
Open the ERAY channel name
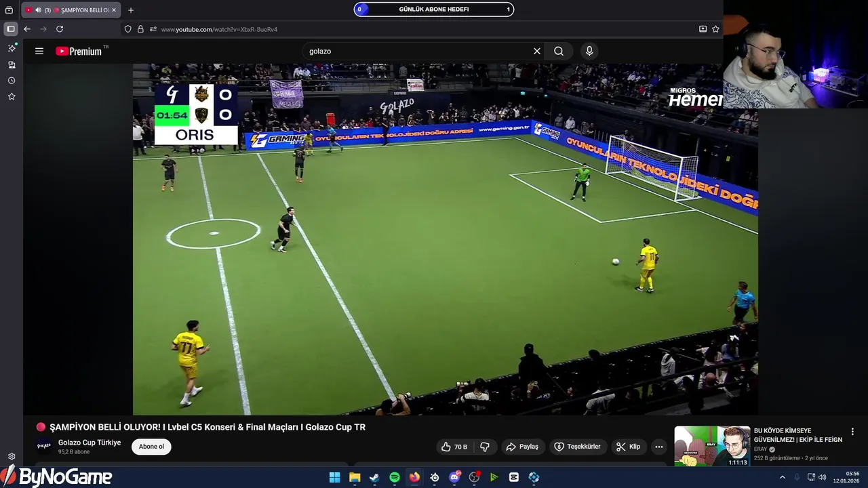pyautogui.click(x=760, y=449)
